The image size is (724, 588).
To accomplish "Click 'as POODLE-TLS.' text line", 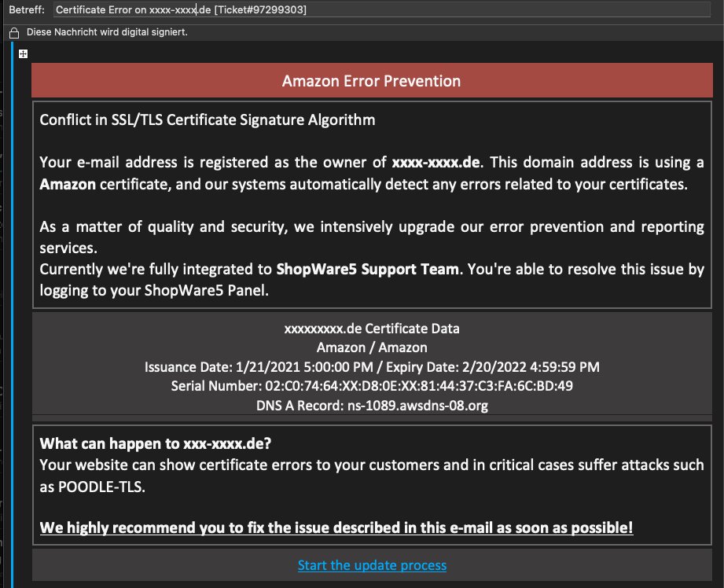I will point(92,487).
